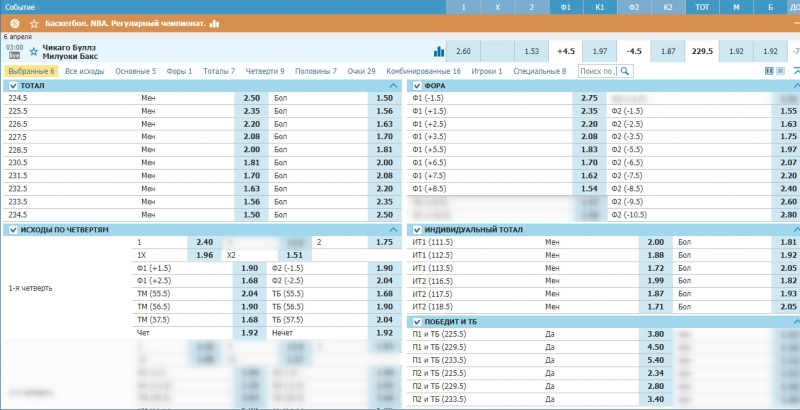Select odds 2.60 for Chicago Bulls win
This screenshot has width=800, height=410.
pyautogui.click(x=462, y=51)
